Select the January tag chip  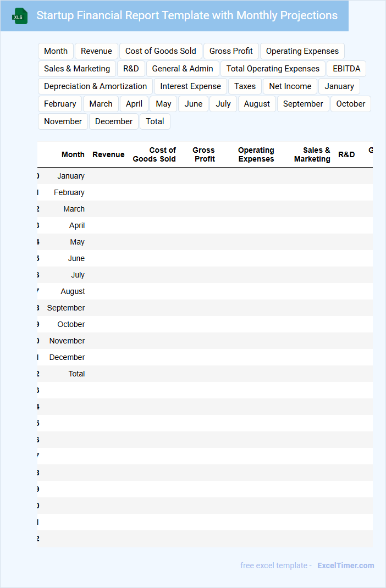[339, 86]
